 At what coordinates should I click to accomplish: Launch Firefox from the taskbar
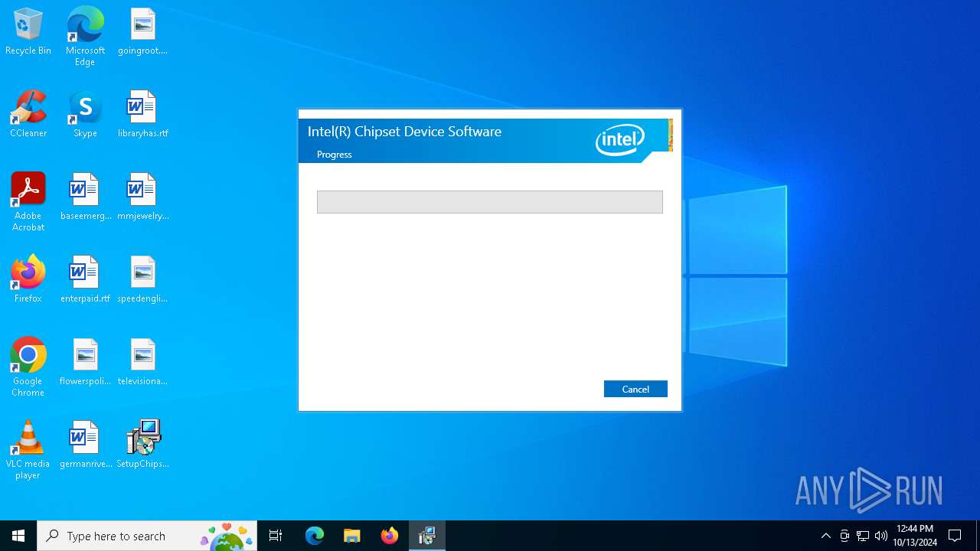click(x=390, y=536)
